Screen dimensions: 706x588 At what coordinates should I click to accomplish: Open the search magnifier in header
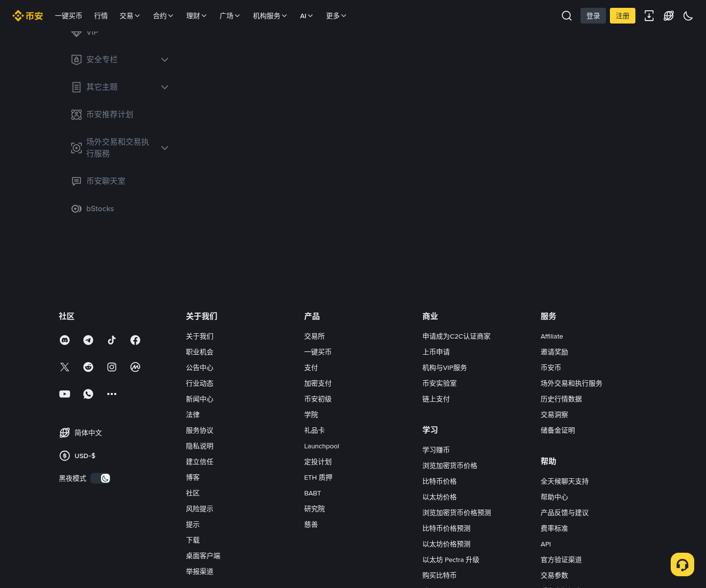pos(567,16)
